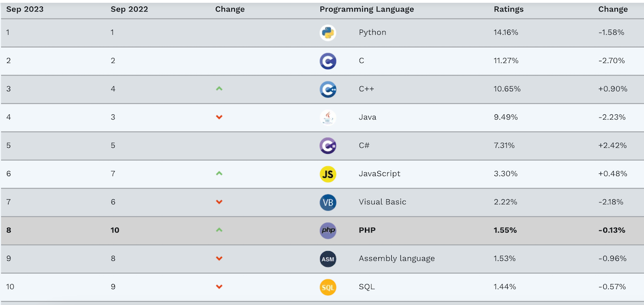
Task: Click the orange SQL logo icon
Action: click(x=327, y=287)
